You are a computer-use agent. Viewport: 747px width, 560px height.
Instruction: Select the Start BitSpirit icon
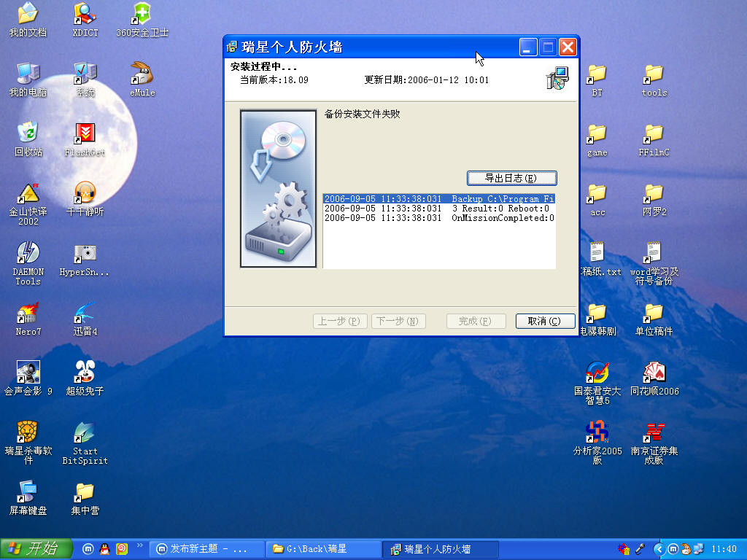click(85, 443)
